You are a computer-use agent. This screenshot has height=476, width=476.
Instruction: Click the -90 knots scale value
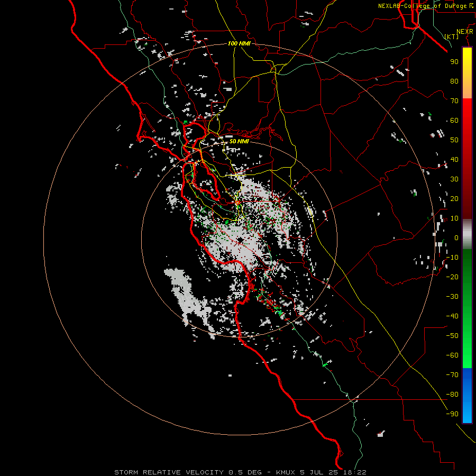pos(452,414)
